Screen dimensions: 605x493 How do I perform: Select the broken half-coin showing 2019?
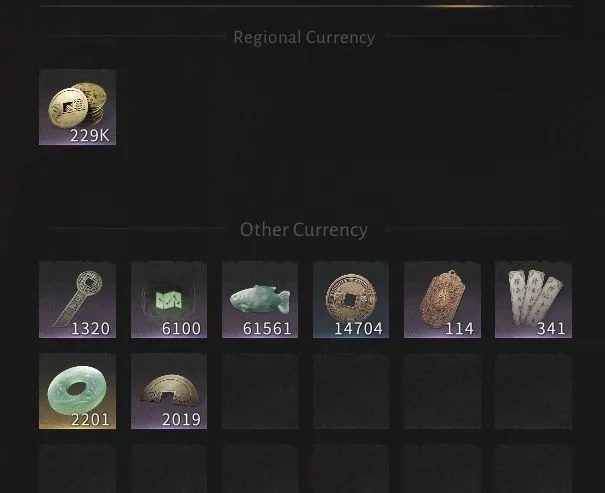[169, 391]
